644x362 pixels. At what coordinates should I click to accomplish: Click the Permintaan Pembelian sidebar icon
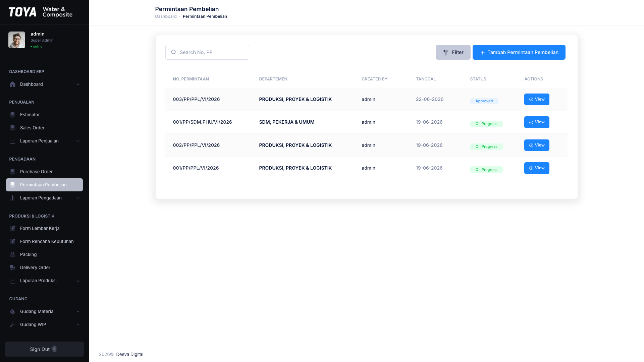click(12, 185)
